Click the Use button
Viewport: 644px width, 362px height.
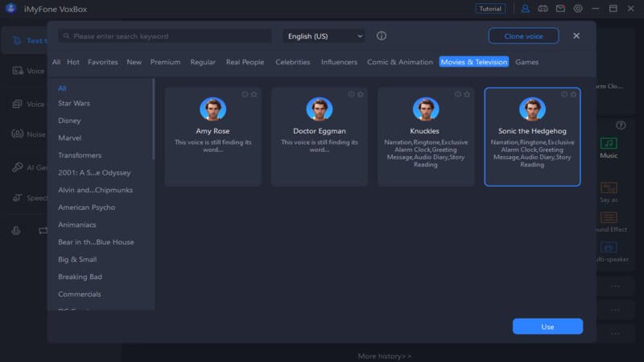547,327
